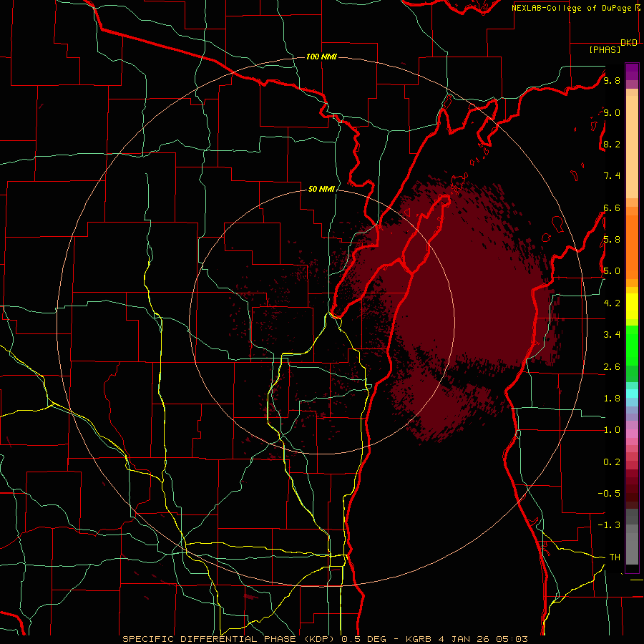Click the 1.8 scale value label
Screen dimensions: 644x644
tap(612, 398)
